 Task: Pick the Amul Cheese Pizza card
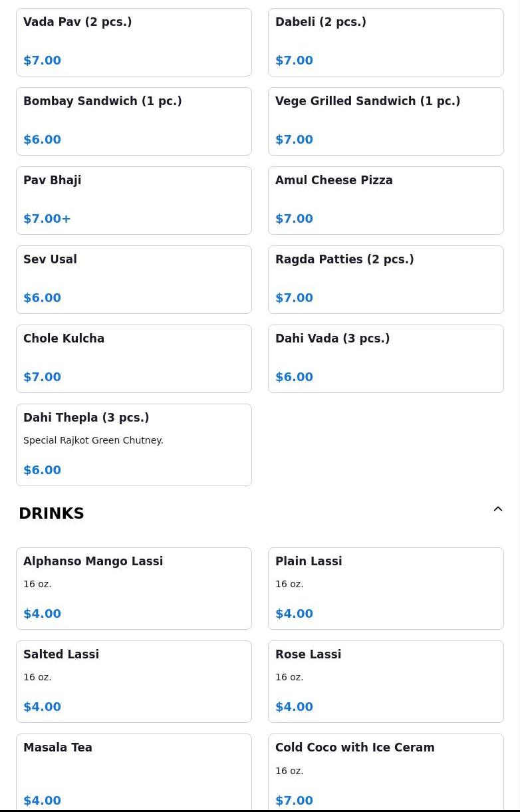(x=386, y=200)
